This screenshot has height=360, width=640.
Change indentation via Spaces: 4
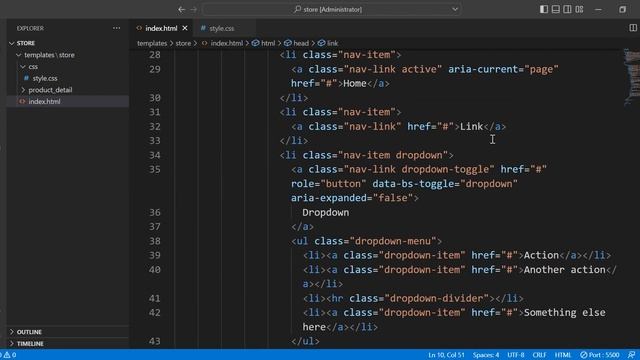486,355
